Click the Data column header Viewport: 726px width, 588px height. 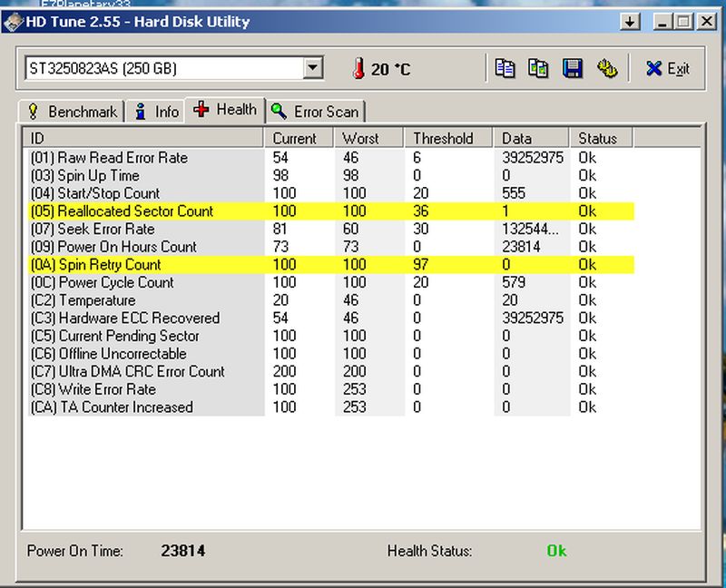(531, 138)
